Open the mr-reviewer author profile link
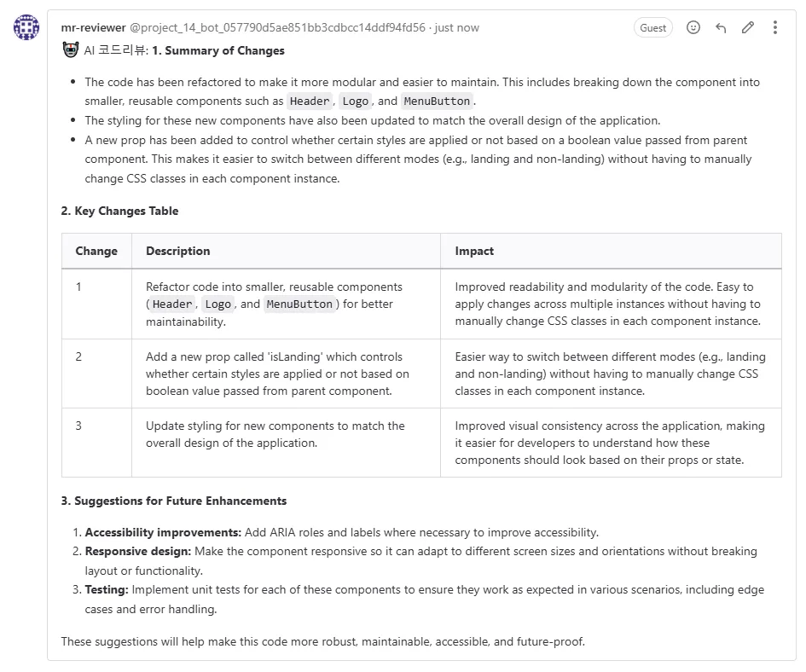 [x=93, y=27]
